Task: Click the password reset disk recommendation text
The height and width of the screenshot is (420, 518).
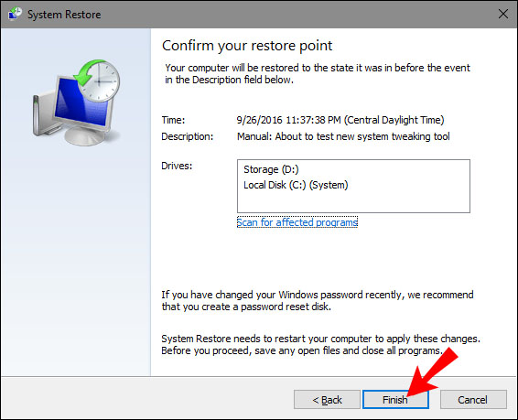Action: (x=318, y=300)
